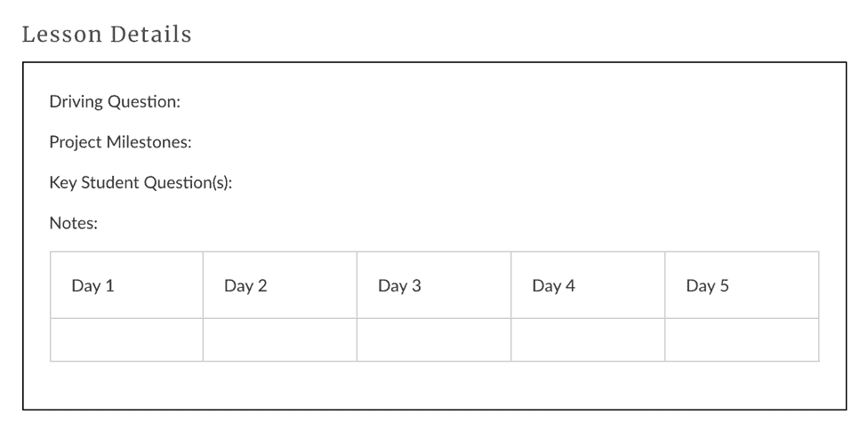The width and height of the screenshot is (868, 438).
Task: Click the word "Project" in the box
Action: [x=75, y=142]
